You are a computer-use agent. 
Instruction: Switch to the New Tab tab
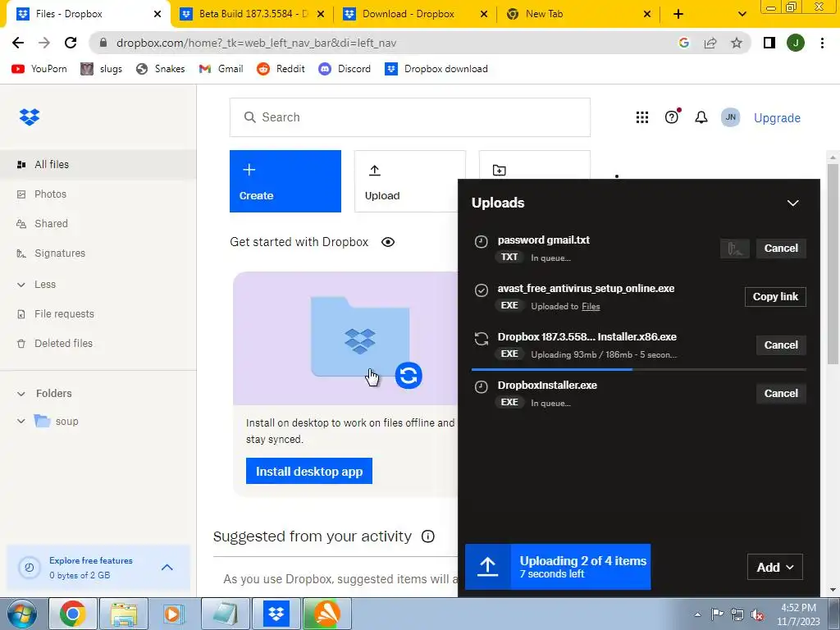pos(579,14)
